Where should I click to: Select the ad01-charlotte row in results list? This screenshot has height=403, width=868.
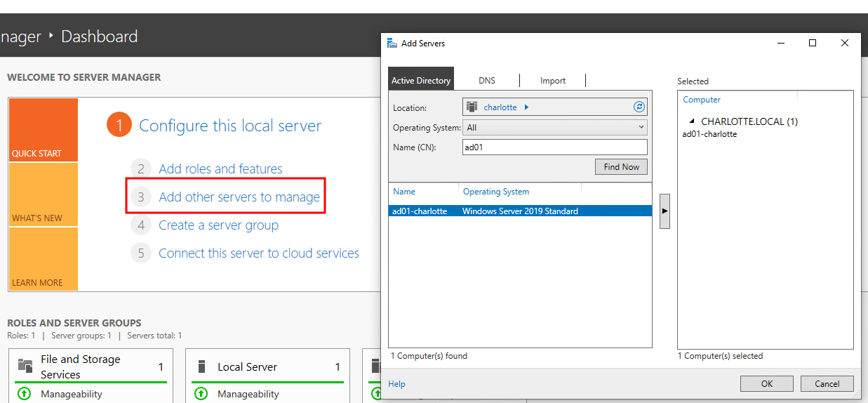pos(520,211)
